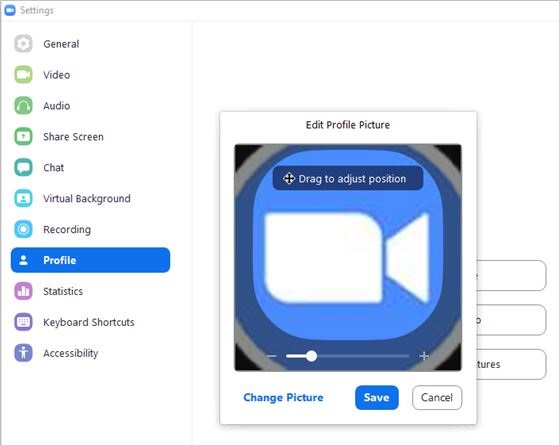Click the zoom slider track
This screenshot has height=445, width=559.
tap(348, 356)
